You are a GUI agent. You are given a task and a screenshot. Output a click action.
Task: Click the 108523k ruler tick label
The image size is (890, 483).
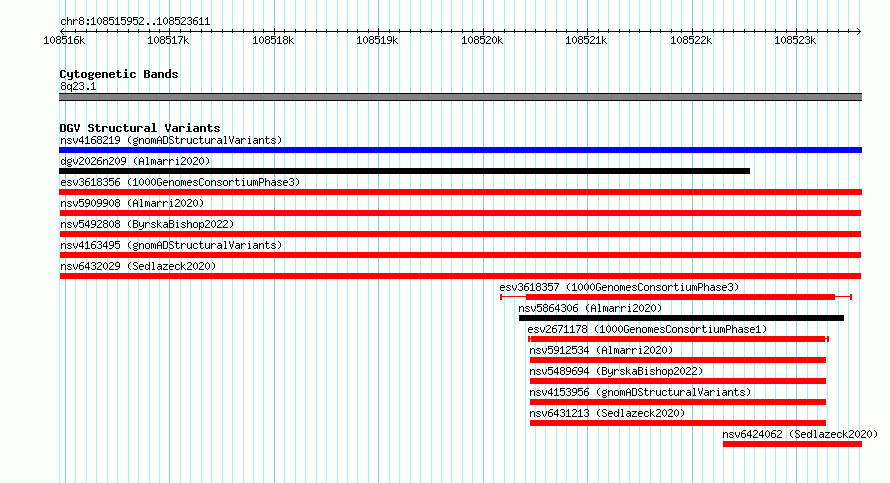(x=795, y=40)
